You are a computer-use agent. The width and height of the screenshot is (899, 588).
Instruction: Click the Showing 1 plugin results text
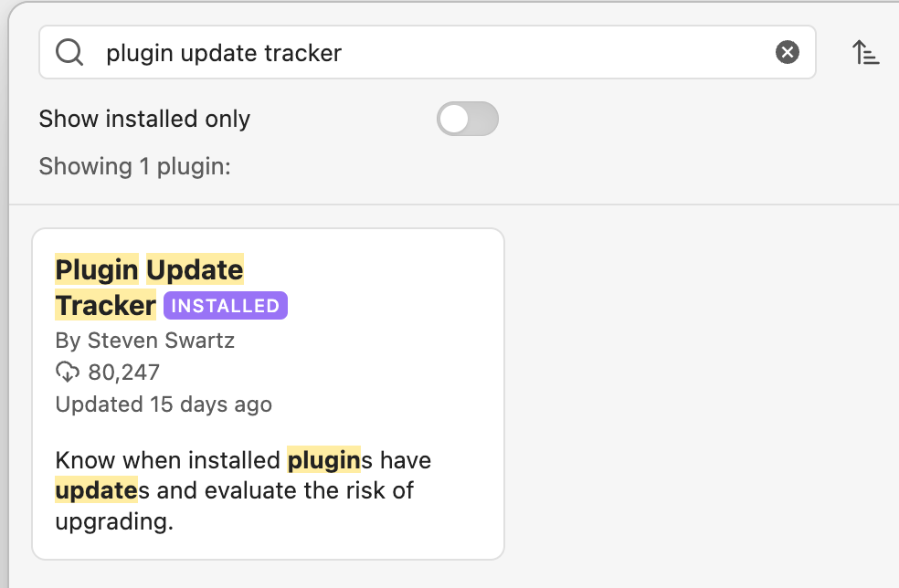pos(135,166)
